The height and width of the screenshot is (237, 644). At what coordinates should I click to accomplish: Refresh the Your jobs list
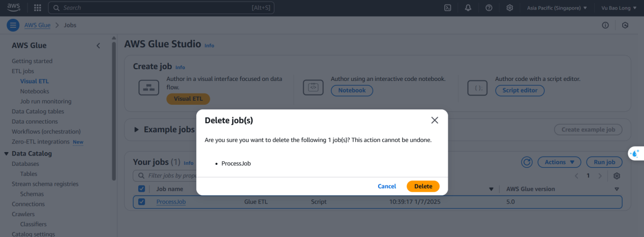pyautogui.click(x=527, y=162)
